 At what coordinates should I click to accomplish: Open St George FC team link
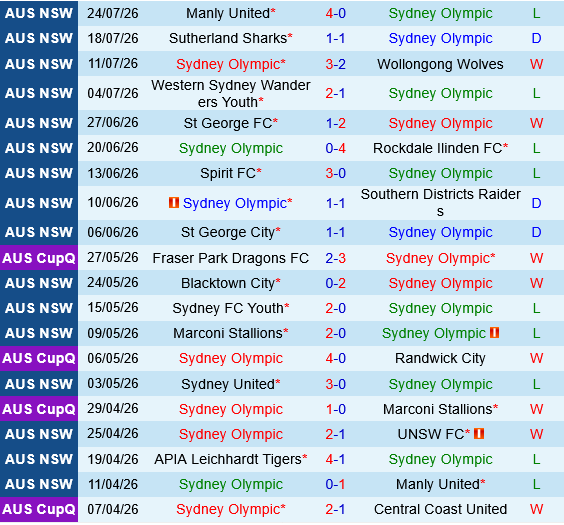coord(228,123)
